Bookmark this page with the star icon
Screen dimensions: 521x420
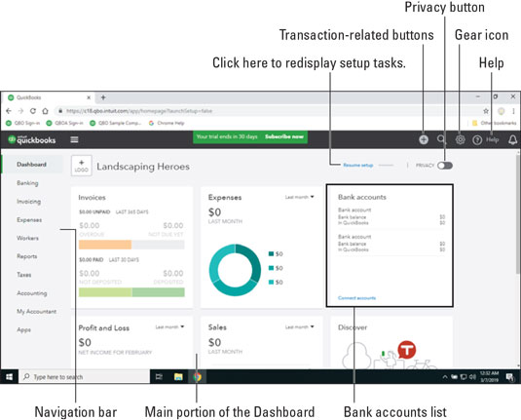486,111
